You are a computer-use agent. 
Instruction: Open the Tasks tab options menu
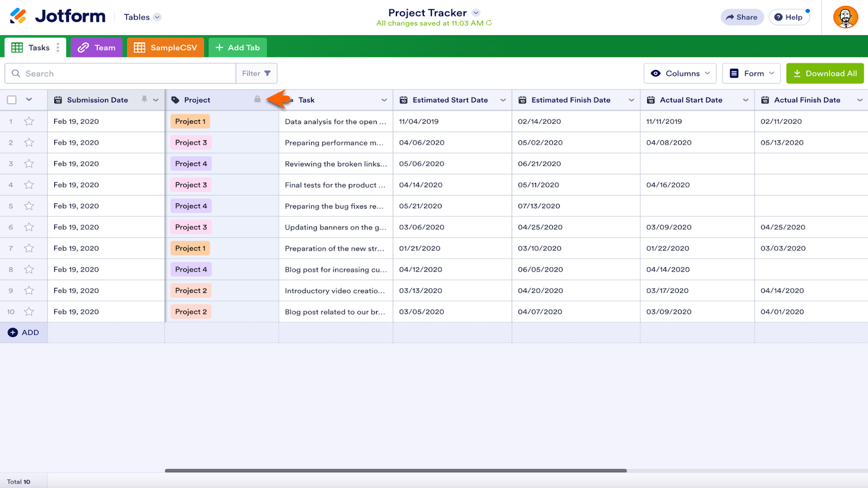point(58,48)
